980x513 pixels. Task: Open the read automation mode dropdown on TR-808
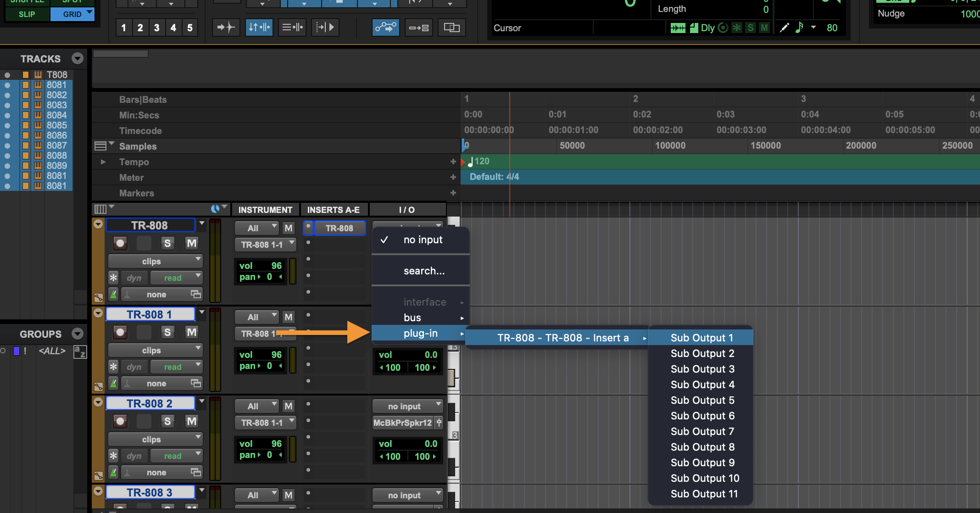[176, 278]
